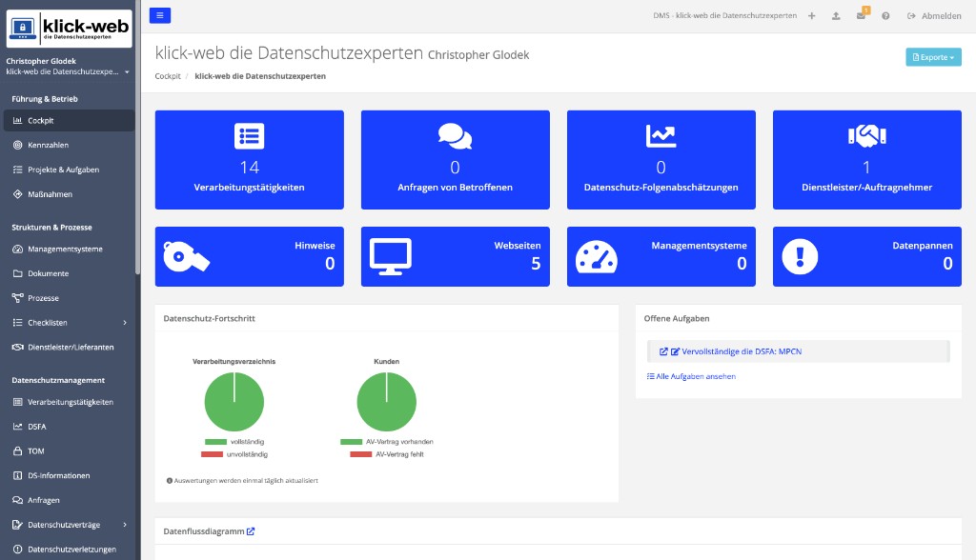The image size is (976, 560).
Task: Click the DS-Informationen info icon
Action: tap(17, 475)
